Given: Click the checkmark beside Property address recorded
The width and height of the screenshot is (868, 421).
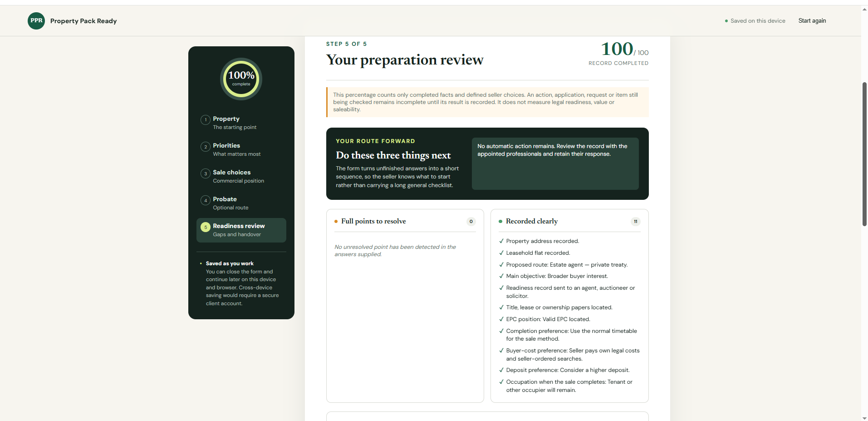Looking at the screenshot, I should [x=501, y=241].
